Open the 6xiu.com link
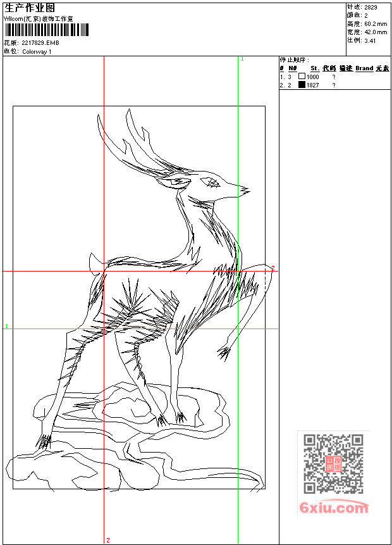The width and height of the screenshot is (392, 545). pos(334,508)
